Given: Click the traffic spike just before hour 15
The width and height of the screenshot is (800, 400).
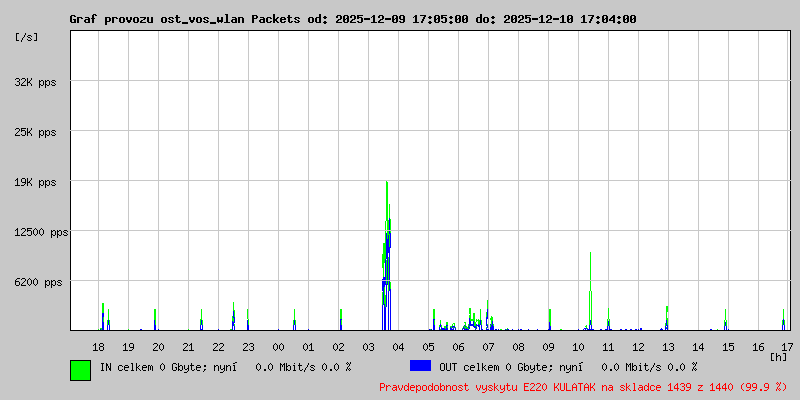Looking at the screenshot, I should (x=725, y=319).
